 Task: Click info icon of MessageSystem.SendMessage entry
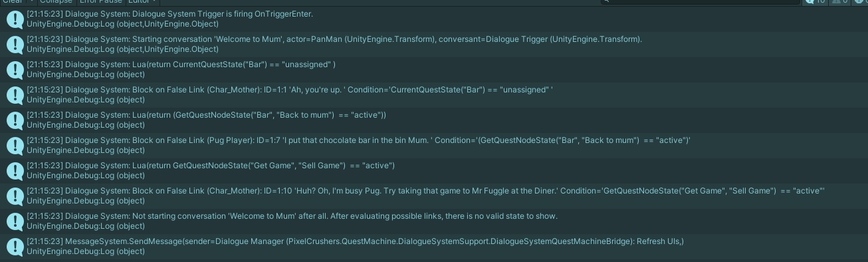tap(15, 246)
